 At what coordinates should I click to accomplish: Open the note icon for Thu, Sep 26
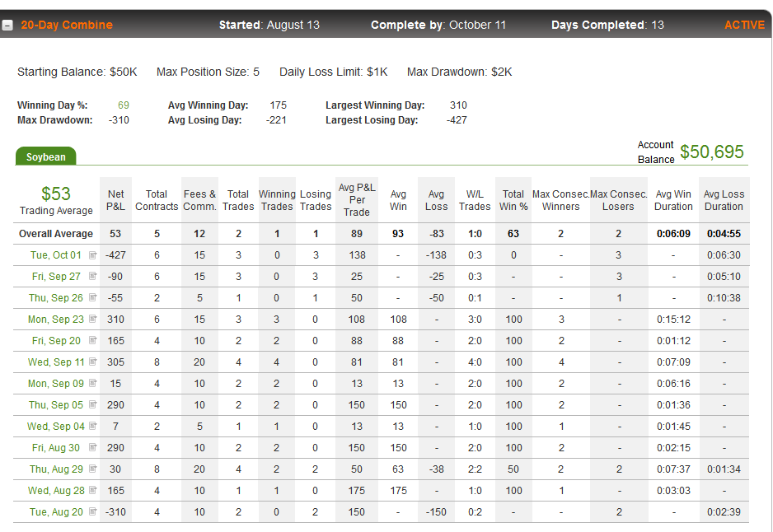[92, 297]
